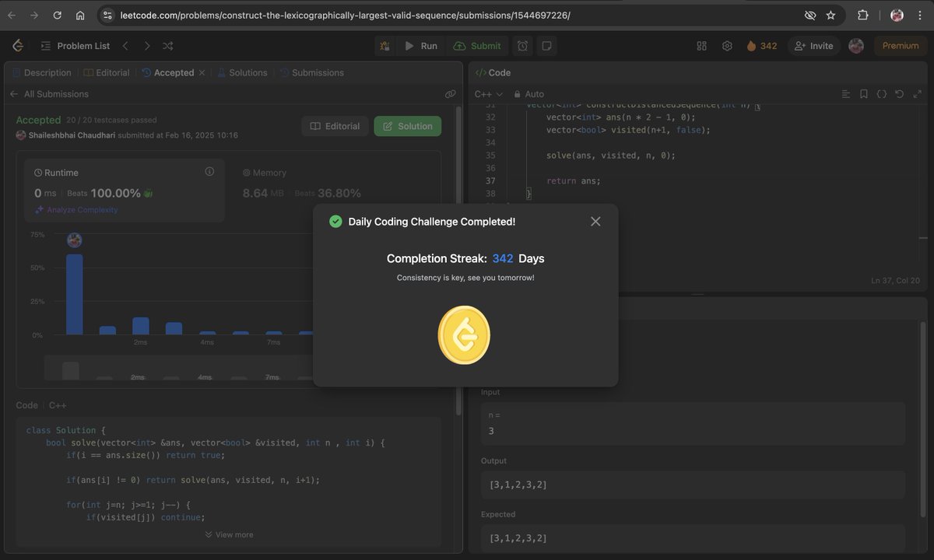Click the Input n = 3 field
The width and height of the screenshot is (934, 560).
coord(693,423)
